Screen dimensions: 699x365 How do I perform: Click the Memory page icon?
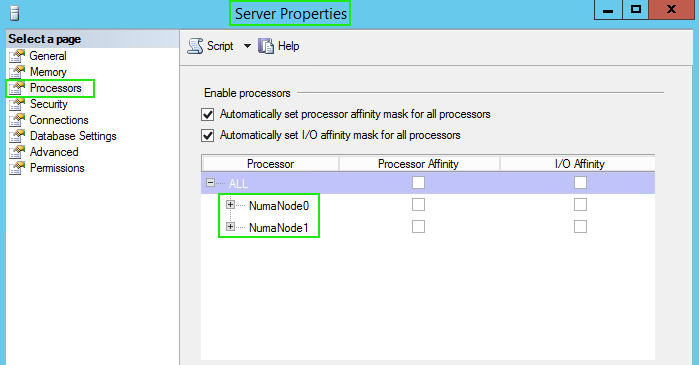point(17,72)
